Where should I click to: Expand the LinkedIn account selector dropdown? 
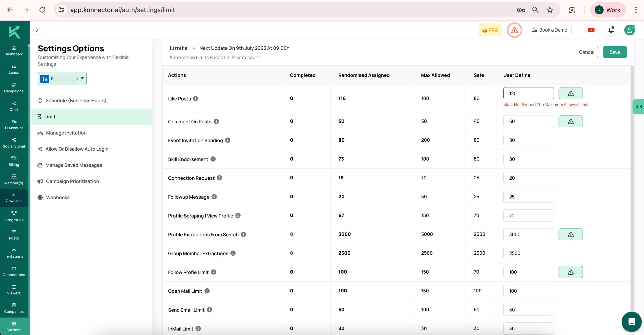82,78
